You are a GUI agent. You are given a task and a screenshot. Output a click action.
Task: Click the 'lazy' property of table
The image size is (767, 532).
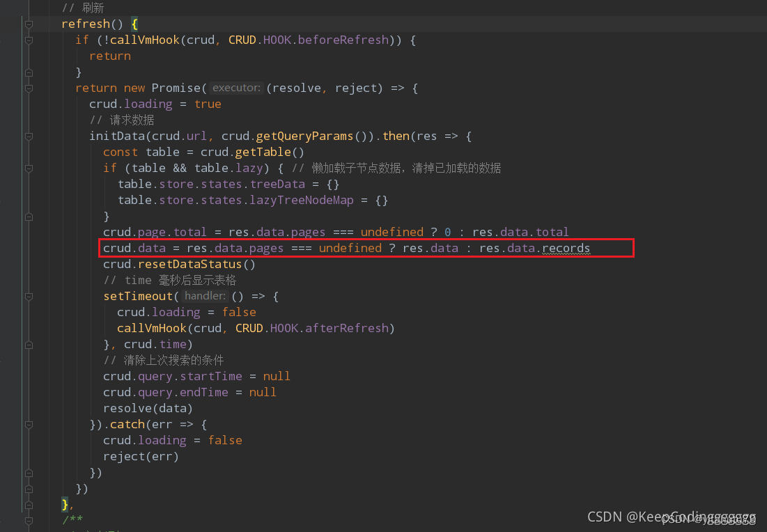coord(249,169)
